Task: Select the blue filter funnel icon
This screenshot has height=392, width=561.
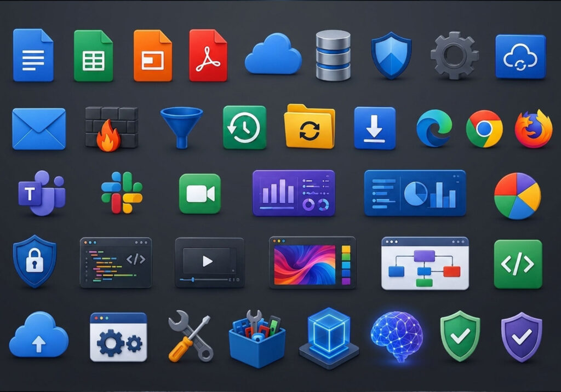Action: [182, 128]
